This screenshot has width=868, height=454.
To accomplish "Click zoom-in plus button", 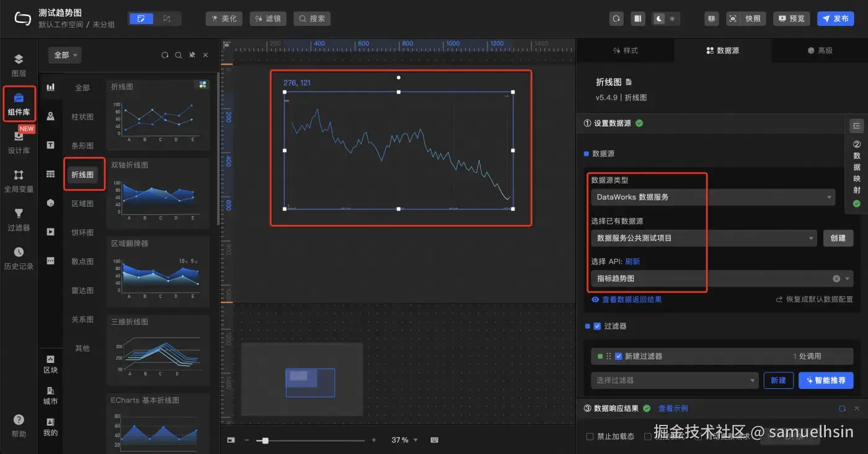I will click(374, 440).
